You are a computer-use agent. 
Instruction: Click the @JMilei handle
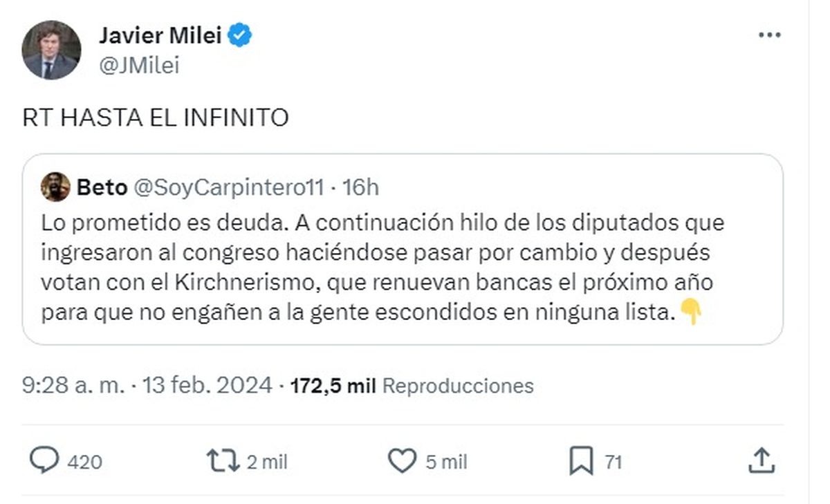click(138, 65)
